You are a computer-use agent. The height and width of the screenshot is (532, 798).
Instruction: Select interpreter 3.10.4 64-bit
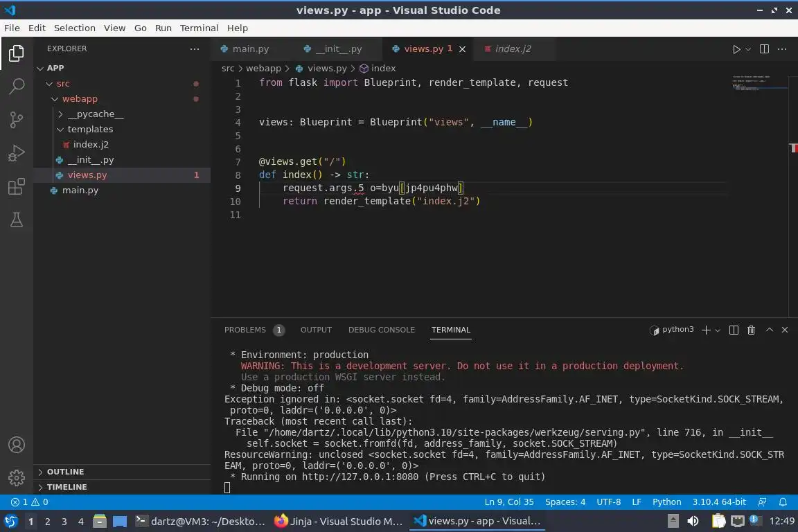(718, 502)
